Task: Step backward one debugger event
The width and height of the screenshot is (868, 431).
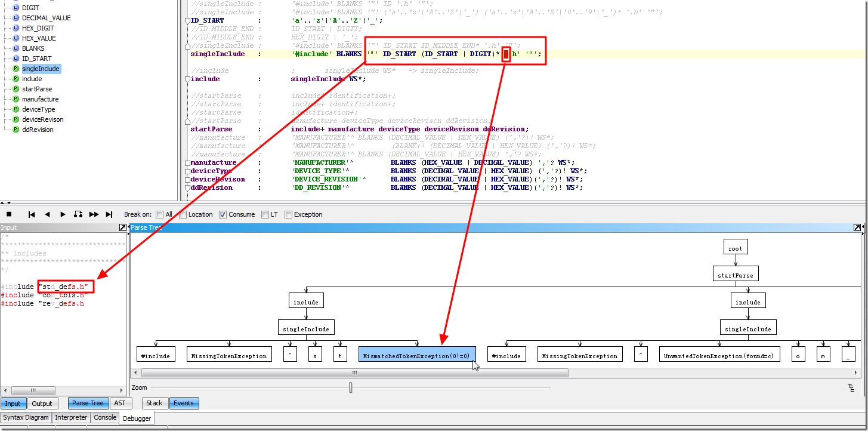Action: [47, 214]
